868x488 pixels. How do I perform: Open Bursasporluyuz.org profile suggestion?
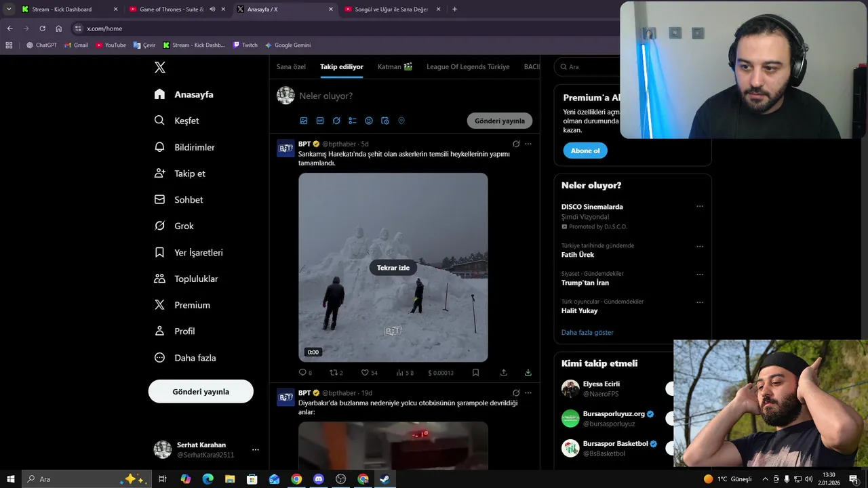[x=614, y=413]
